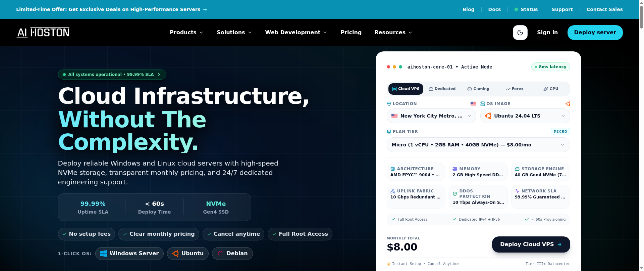
Task: Click the Full Root Access chip in hero
Action: 300,234
